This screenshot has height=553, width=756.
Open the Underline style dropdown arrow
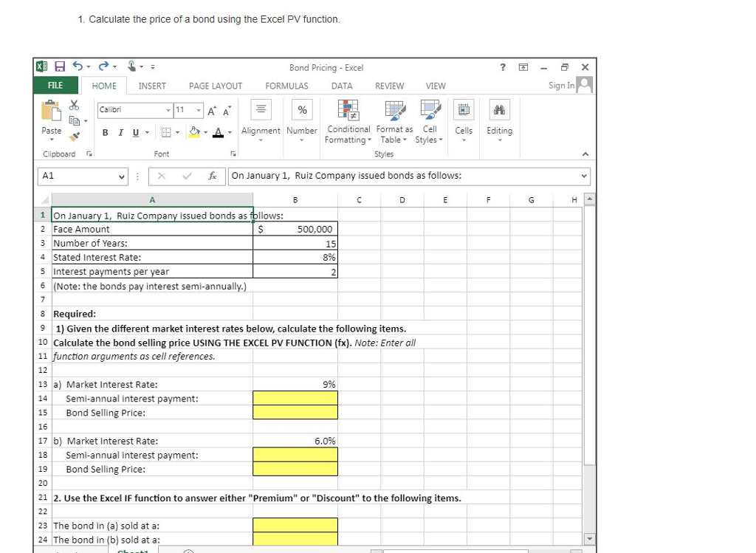coord(147,133)
